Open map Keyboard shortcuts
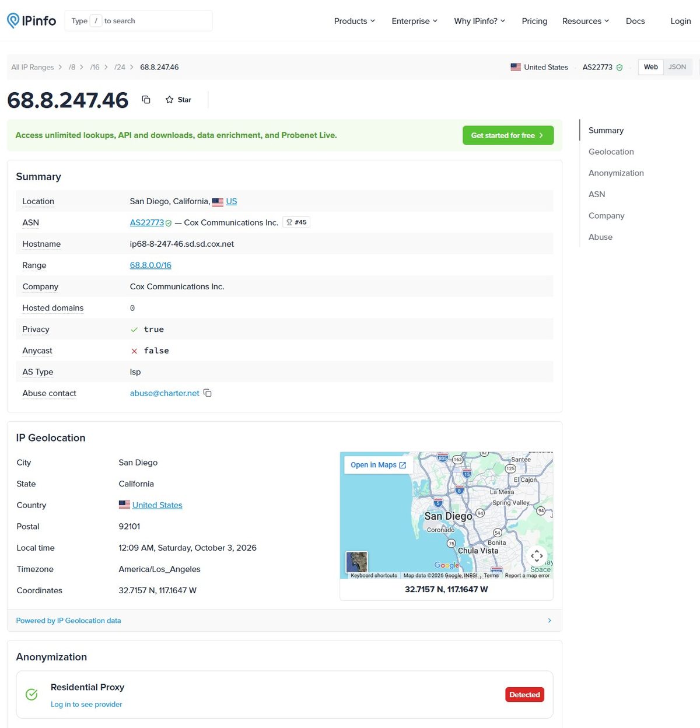Screen dimensions: 700x728 tap(374, 576)
